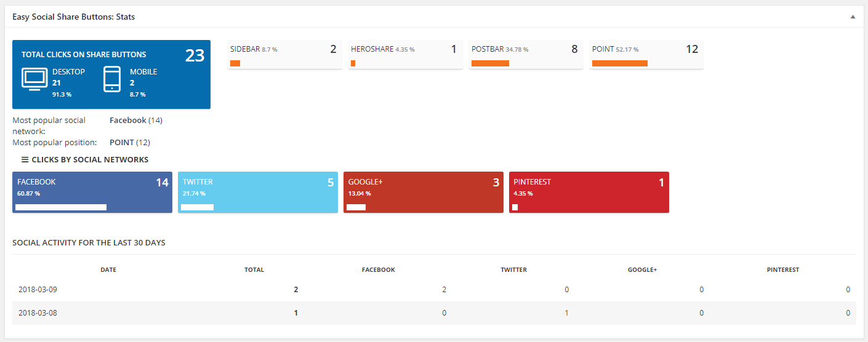Click the mobile phone icon
This screenshot has height=342, width=868.
[x=112, y=79]
